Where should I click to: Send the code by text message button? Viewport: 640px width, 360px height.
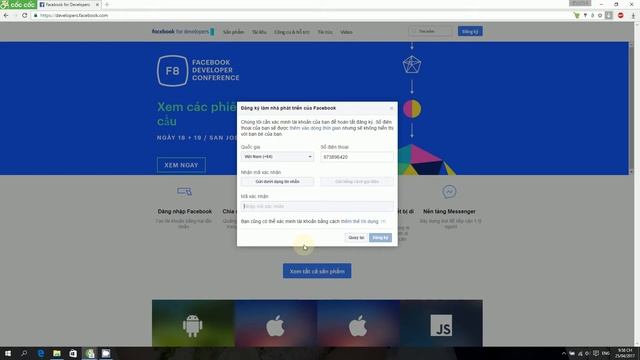tap(277, 182)
